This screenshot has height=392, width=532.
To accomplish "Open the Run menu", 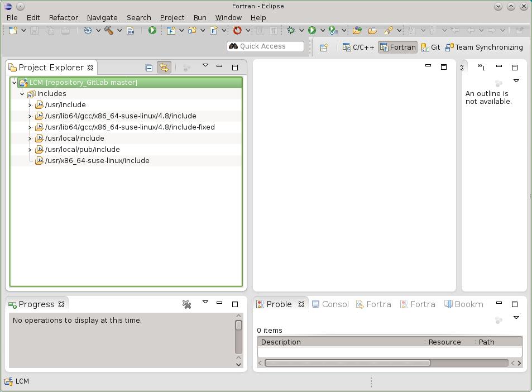I will click(200, 18).
